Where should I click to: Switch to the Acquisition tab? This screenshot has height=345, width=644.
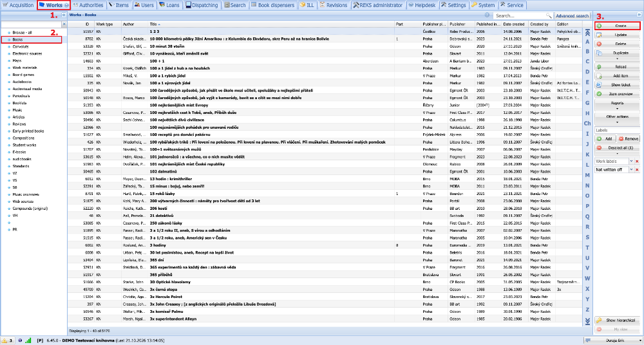pyautogui.click(x=19, y=5)
